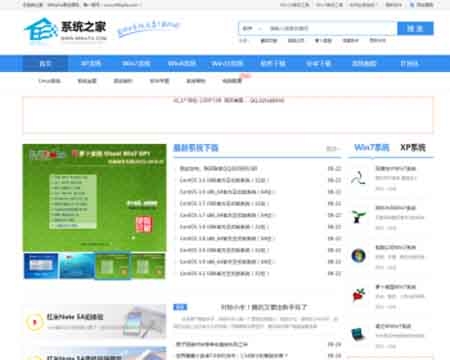The width and height of the screenshot is (450, 360).
Task: Click the curved-line icon system title
Action: pos(396,168)
